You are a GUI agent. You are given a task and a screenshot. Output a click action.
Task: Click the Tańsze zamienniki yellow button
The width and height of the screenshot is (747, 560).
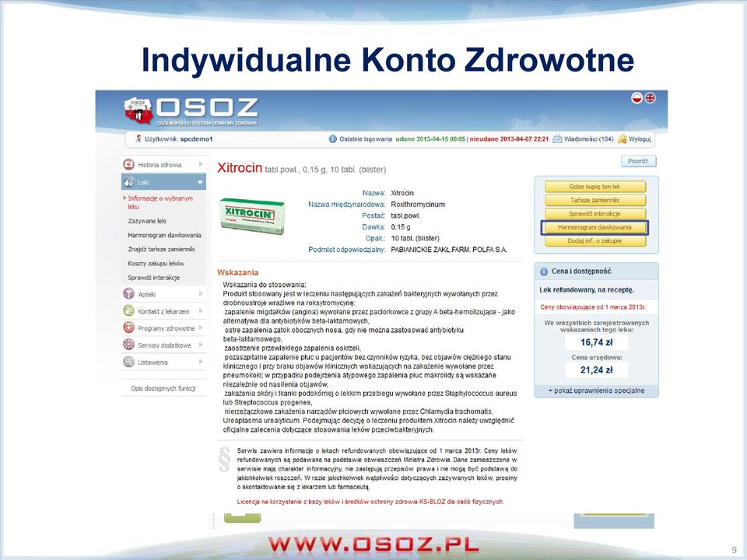pyautogui.click(x=595, y=200)
